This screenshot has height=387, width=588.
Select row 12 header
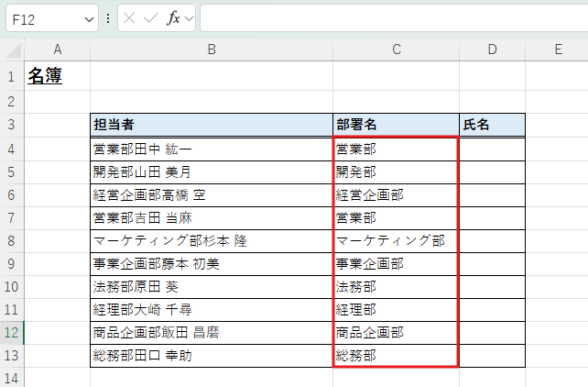tap(12, 332)
